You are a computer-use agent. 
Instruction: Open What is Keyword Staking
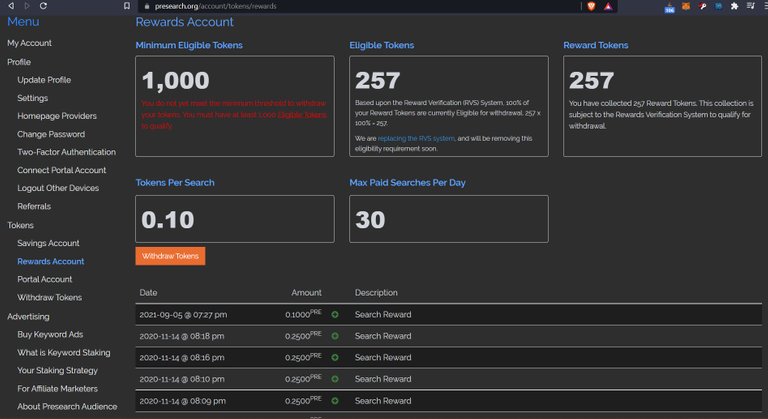(x=64, y=352)
